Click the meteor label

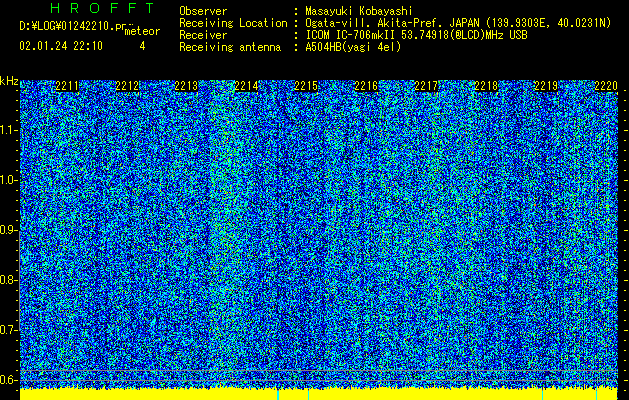[142, 31]
